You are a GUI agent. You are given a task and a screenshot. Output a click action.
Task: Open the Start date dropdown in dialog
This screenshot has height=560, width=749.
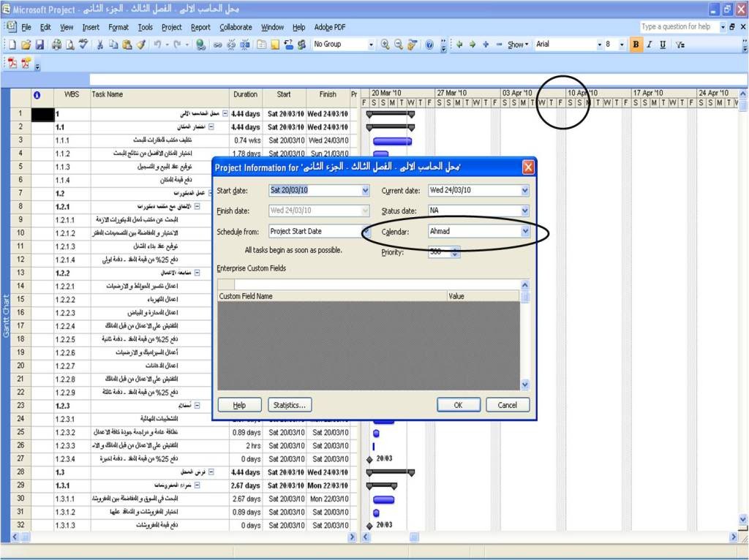coord(366,191)
